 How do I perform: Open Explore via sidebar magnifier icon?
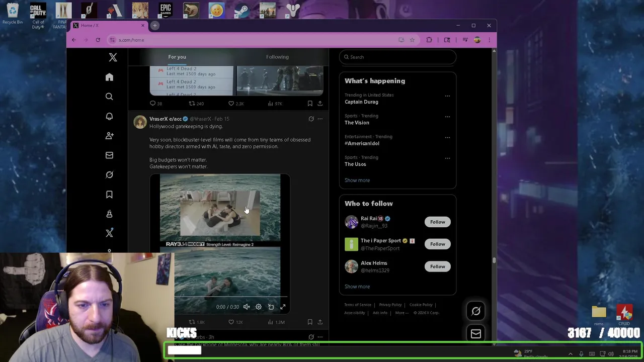(x=109, y=97)
